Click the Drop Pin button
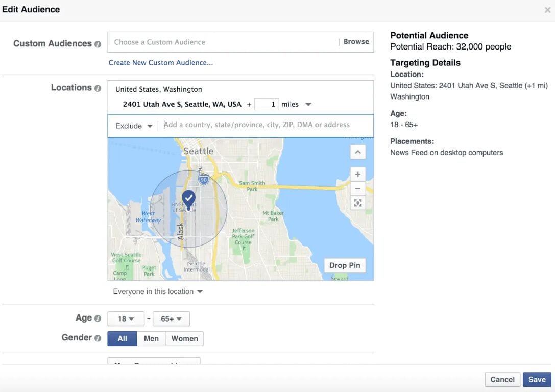555x392 pixels. pyautogui.click(x=345, y=265)
